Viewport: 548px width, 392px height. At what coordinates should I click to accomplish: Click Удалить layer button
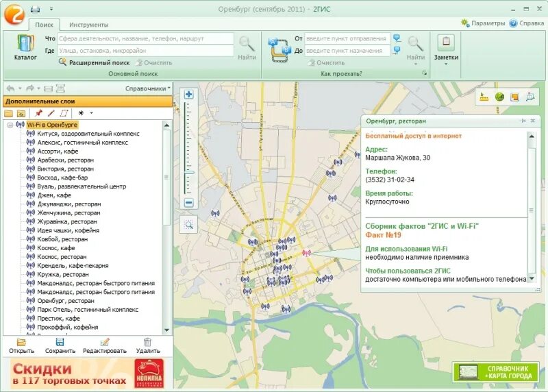tap(148, 346)
